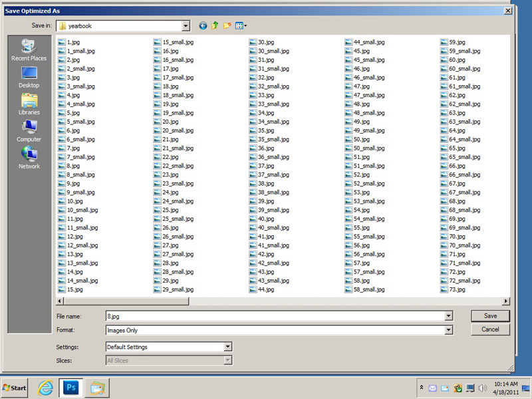Select the file icon of 44_small.jpg
The height and width of the screenshot is (399, 532).
tap(348, 43)
